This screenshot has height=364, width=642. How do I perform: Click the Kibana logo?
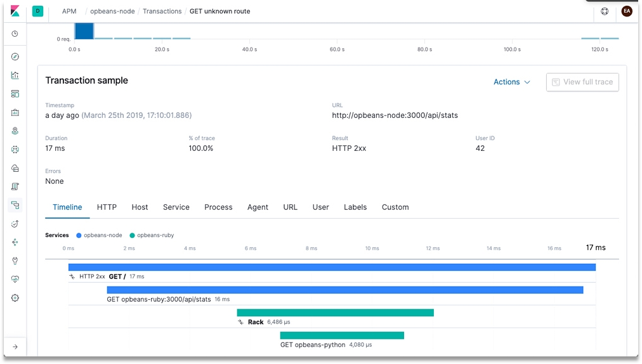[15, 11]
